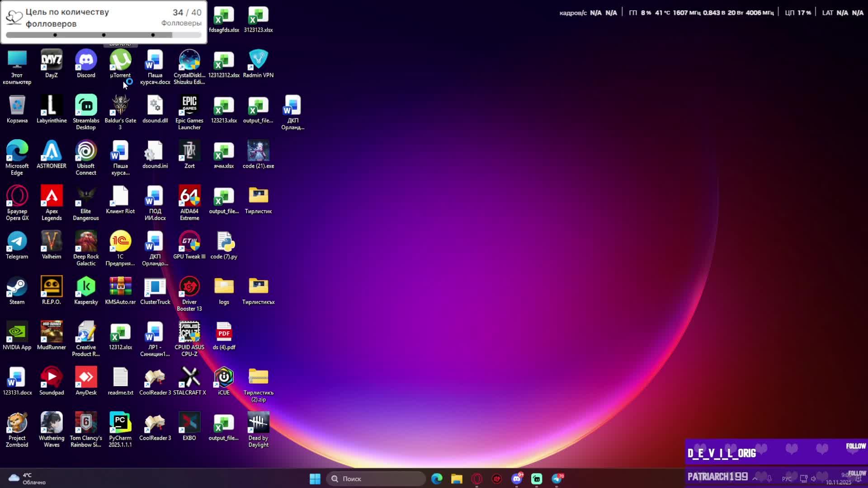868x488 pixels.
Task: Expand the hidden system tray icons
Action: pos(755,478)
